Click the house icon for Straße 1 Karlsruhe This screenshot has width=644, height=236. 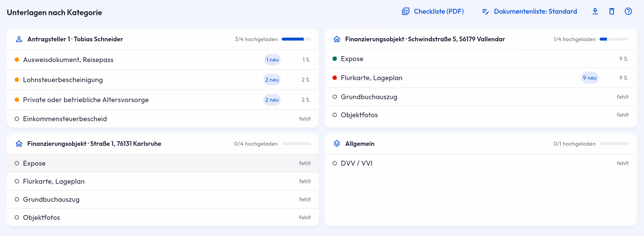[x=19, y=144]
